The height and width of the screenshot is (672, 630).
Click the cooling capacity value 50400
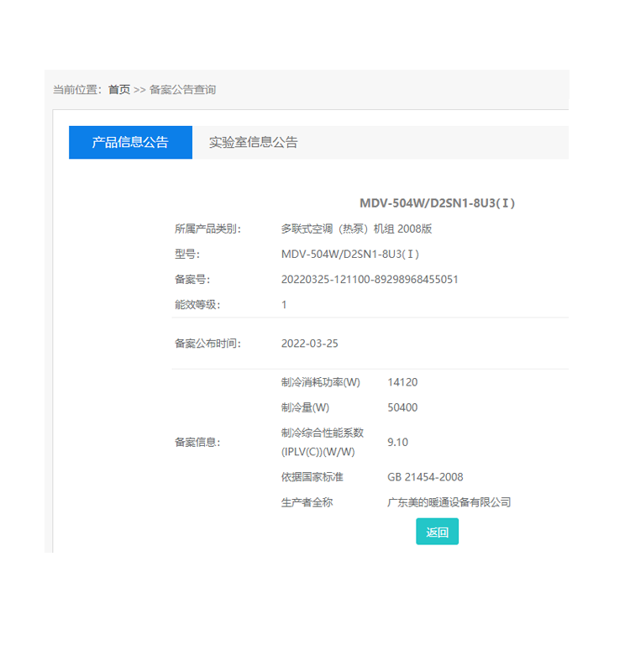coord(402,407)
